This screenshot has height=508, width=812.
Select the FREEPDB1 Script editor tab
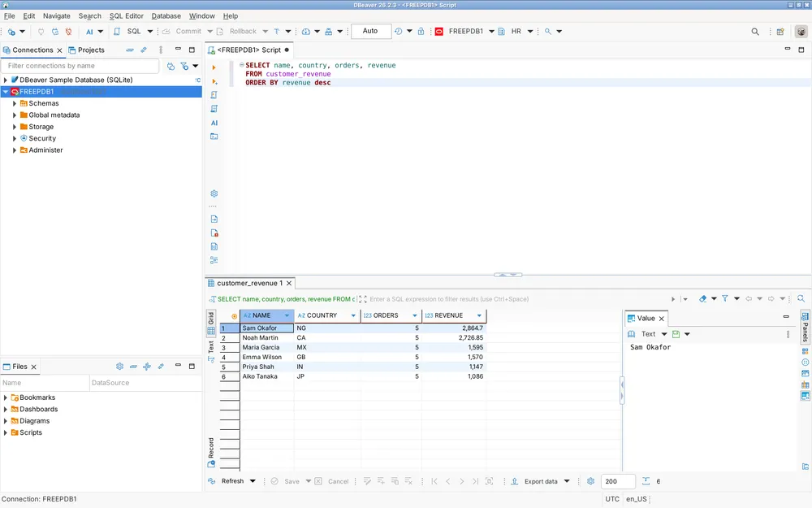pos(248,50)
